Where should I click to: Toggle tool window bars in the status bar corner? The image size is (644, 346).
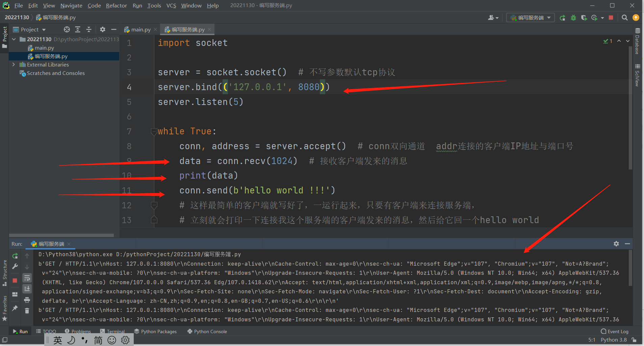(x=5, y=340)
